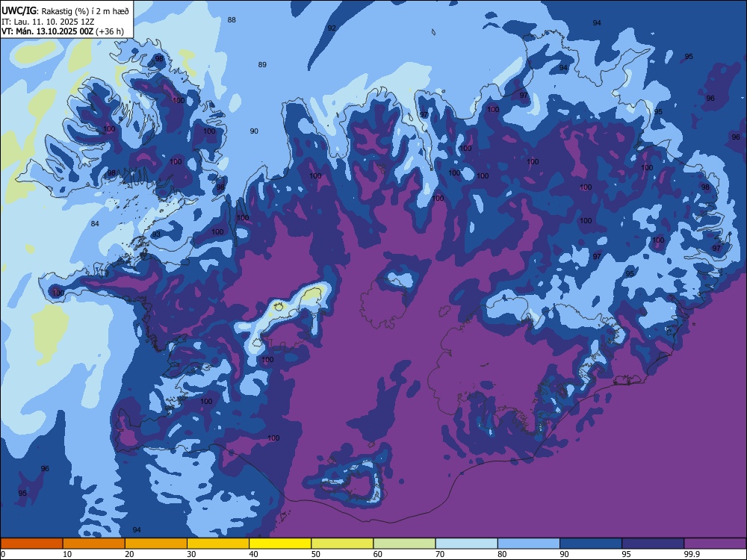The image size is (747, 560).
Task: Click the light green 60–70 legend swatch
Action: [x=404, y=544]
